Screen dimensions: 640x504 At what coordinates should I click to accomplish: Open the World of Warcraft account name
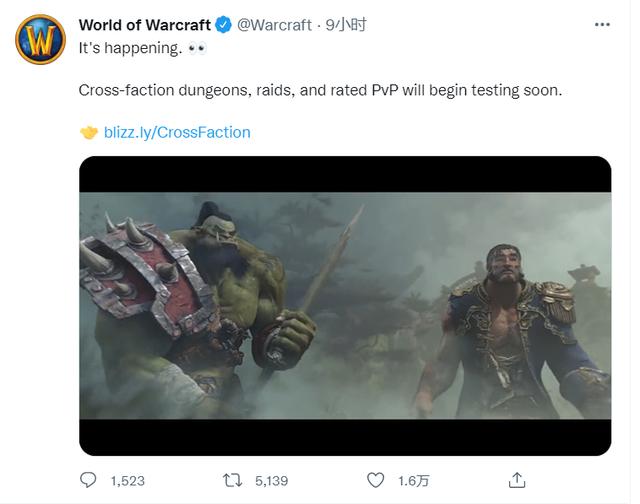[x=144, y=25]
